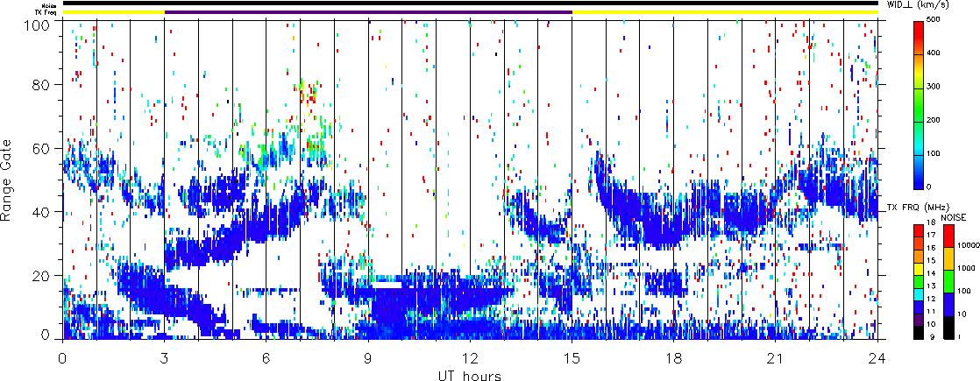
Task: Select the 12 tick label on UT hours axis
Action: coord(470,359)
